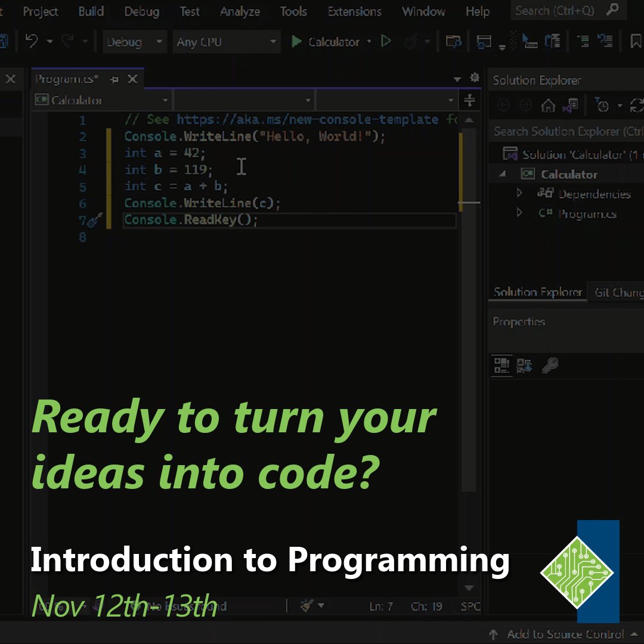The height and width of the screenshot is (644, 644).
Task: Click the Solution Explorer Home icon
Action: [x=548, y=106]
